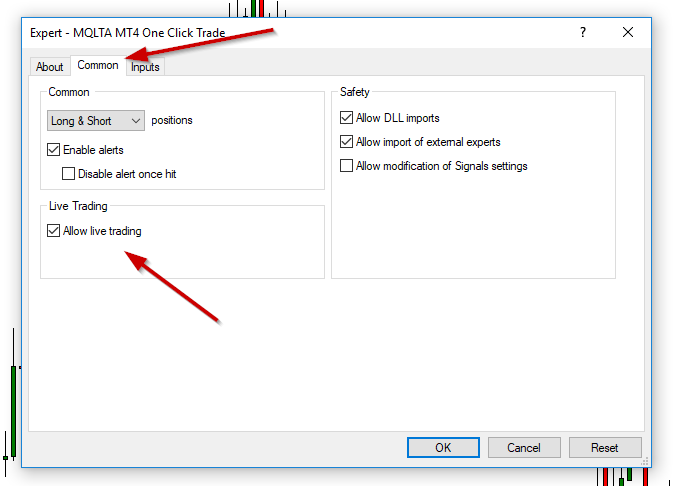673x486 pixels.
Task: Click the Safety group label
Action: (x=355, y=92)
